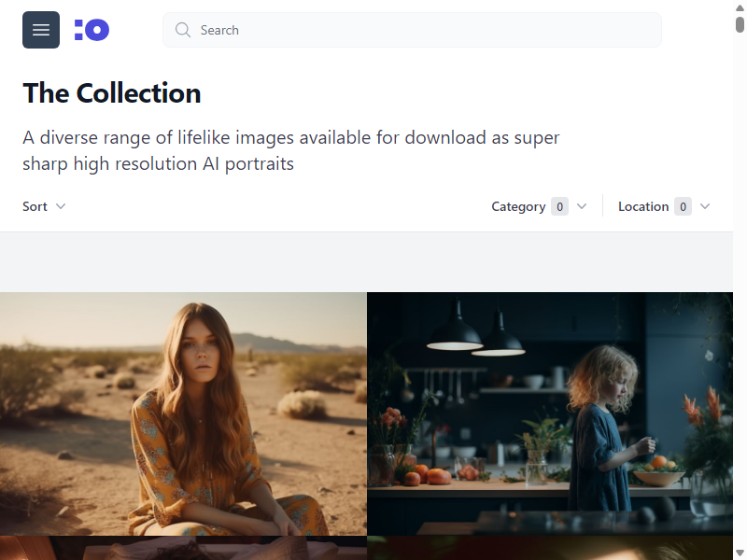Click The Collection heading
This screenshot has width=747, height=560.
tap(112, 92)
